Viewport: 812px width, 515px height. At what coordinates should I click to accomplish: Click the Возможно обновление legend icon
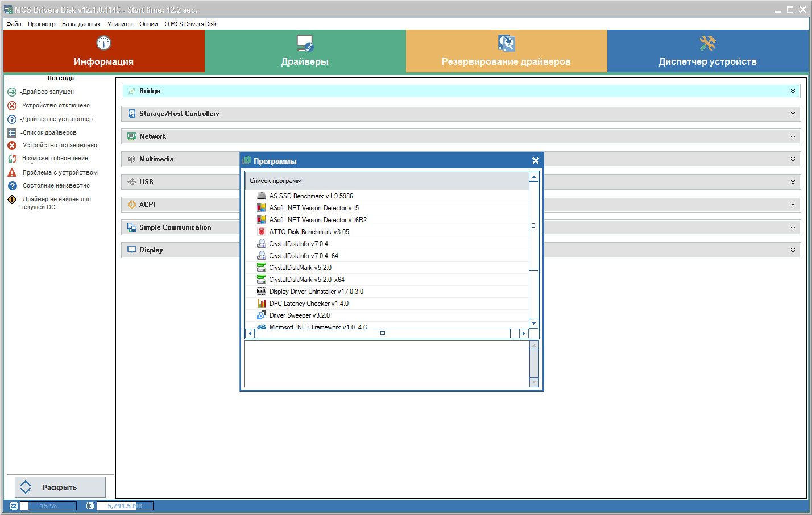12,159
